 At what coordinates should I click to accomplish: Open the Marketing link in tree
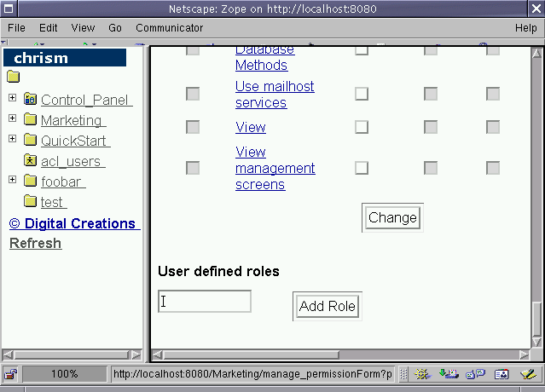[x=73, y=120]
